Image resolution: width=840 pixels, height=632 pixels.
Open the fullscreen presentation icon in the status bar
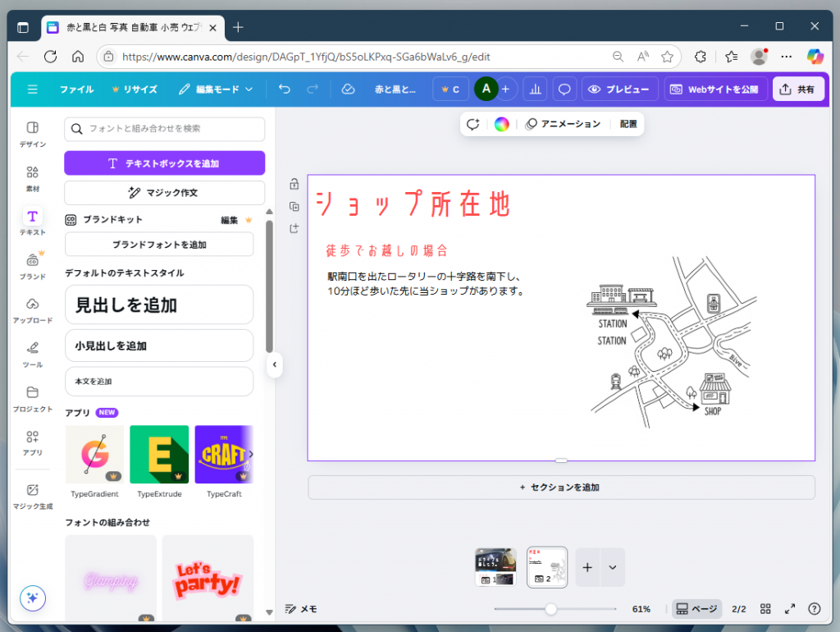789,609
